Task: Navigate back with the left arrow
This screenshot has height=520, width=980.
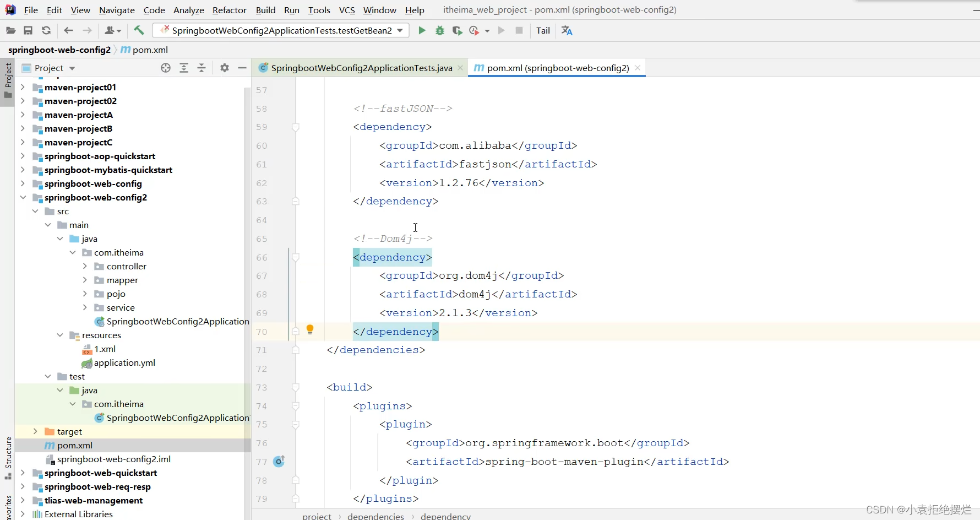Action: pos(68,31)
